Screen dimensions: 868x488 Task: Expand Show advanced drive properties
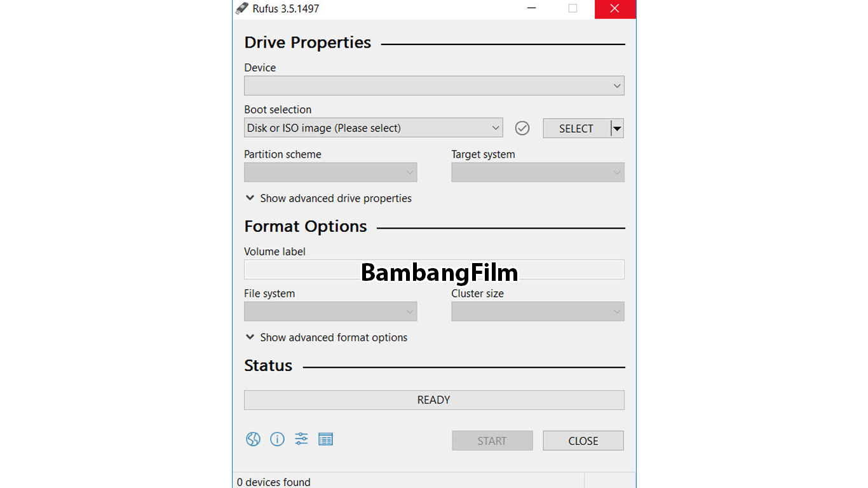coord(329,198)
